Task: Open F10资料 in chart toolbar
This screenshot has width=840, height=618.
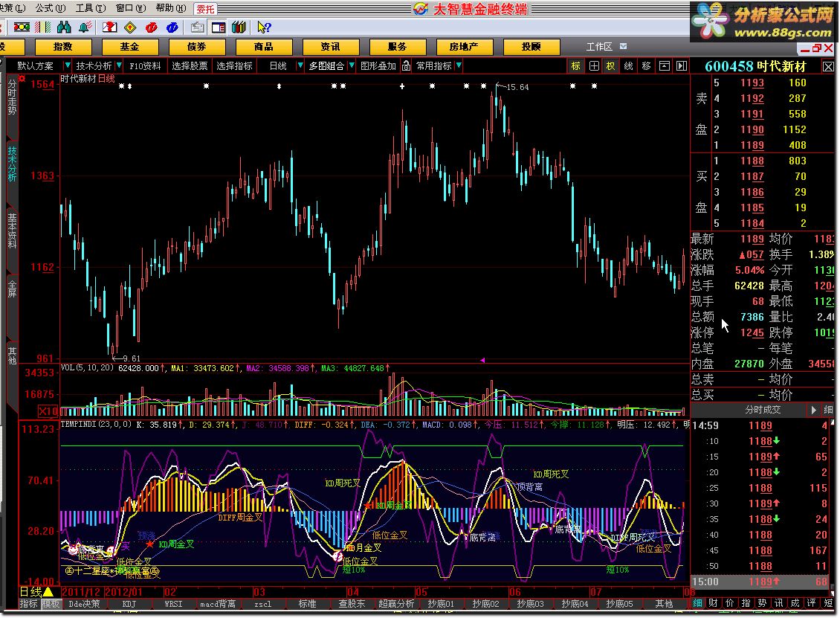Action: click(145, 66)
